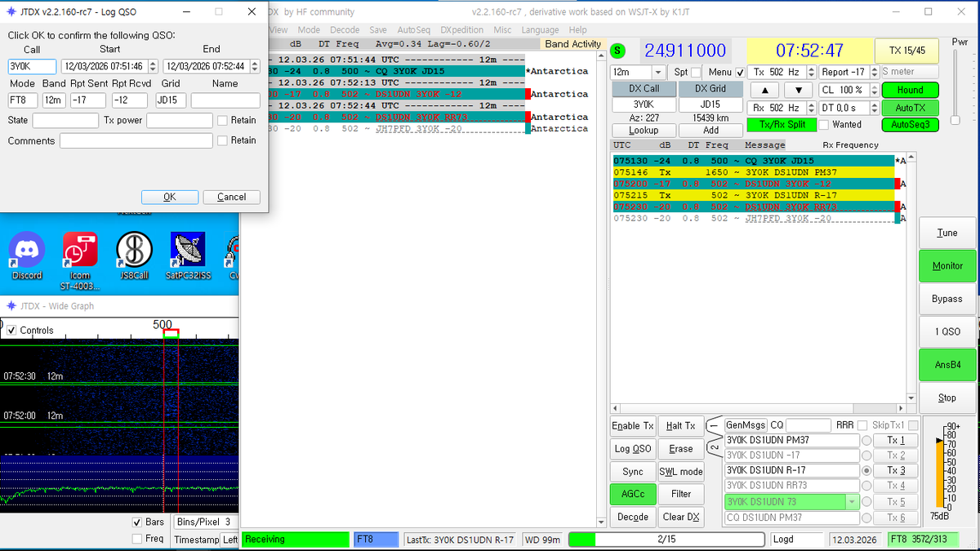Select the Tx 3 message radio button
The width and height of the screenshot is (980, 551).
pos(865,471)
